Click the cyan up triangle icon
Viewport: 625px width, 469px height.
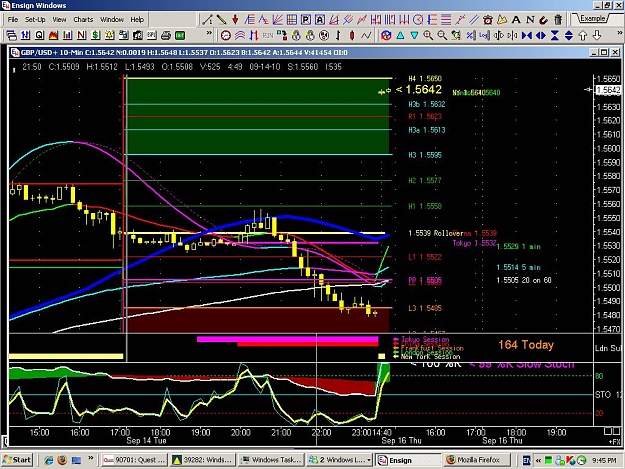tap(400, 35)
